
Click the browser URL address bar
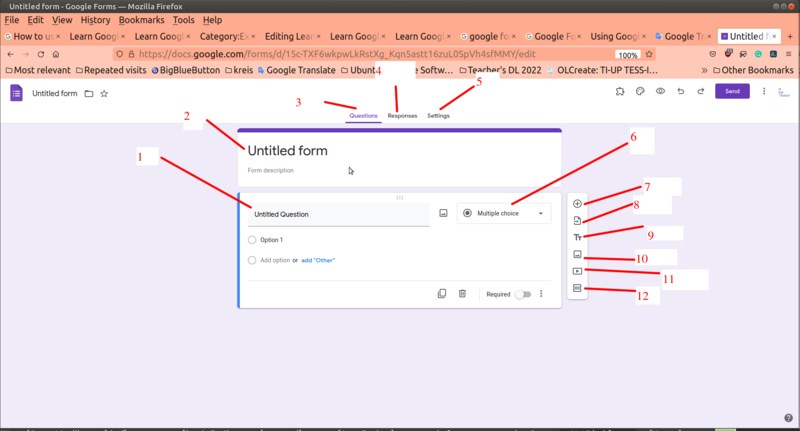337,54
